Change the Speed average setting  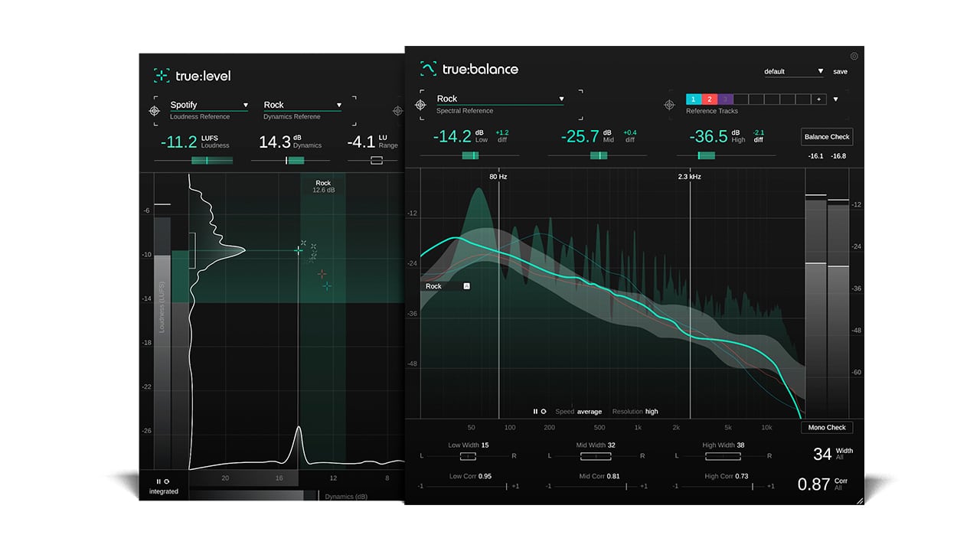(x=578, y=412)
